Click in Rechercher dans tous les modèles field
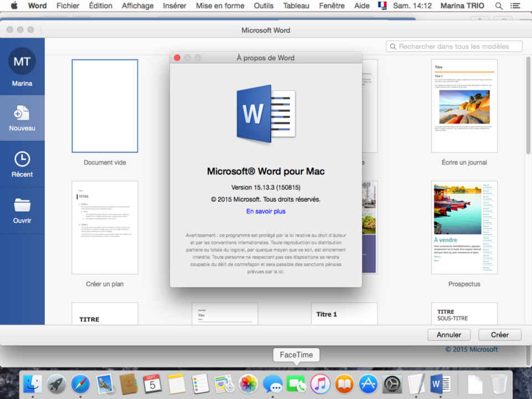Image resolution: width=532 pixels, height=399 pixels. (x=454, y=47)
